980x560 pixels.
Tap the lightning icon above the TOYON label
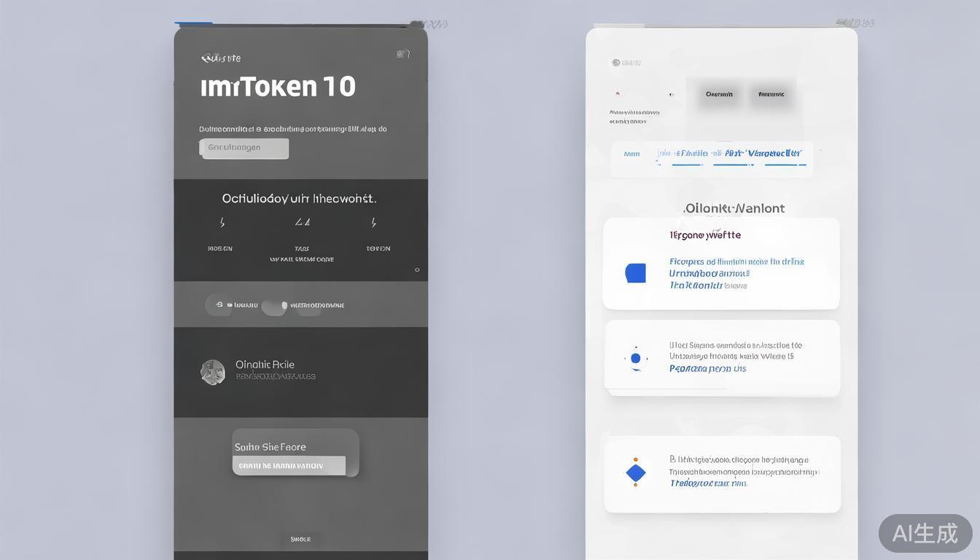coord(374,222)
